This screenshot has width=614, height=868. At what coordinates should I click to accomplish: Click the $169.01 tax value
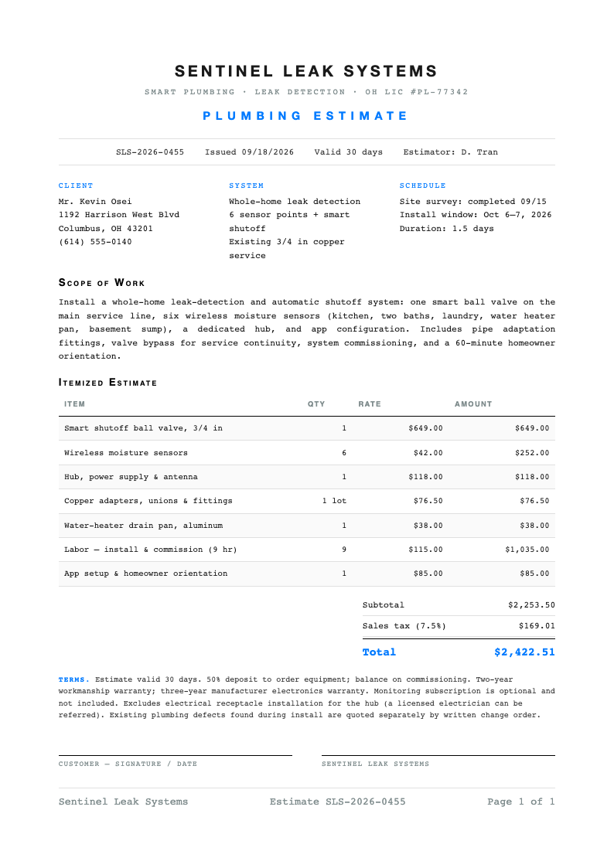[537, 626]
